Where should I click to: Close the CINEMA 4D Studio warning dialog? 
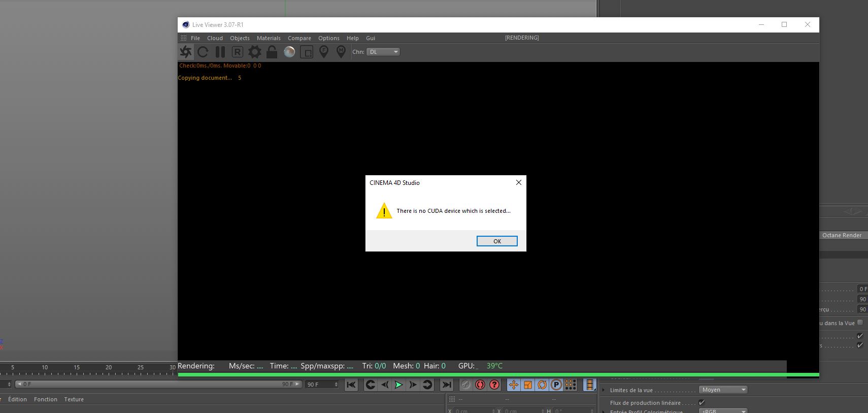point(519,182)
